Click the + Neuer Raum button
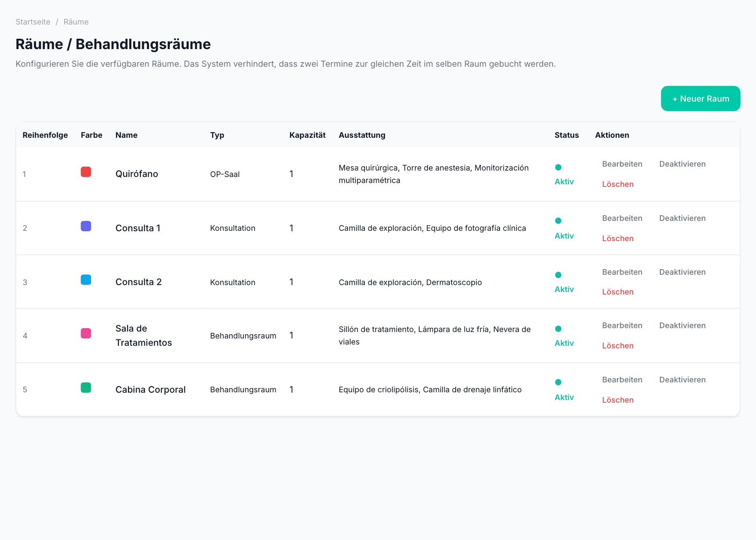This screenshot has width=756, height=540. coord(700,99)
